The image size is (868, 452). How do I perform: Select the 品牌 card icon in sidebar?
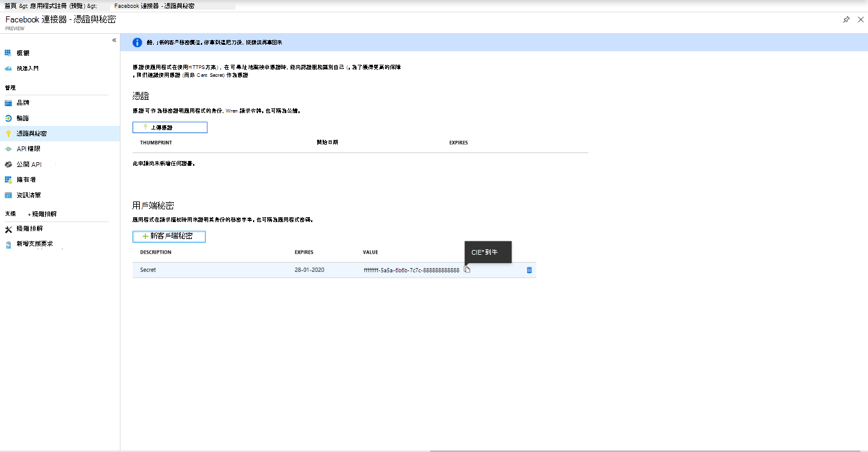[8, 103]
